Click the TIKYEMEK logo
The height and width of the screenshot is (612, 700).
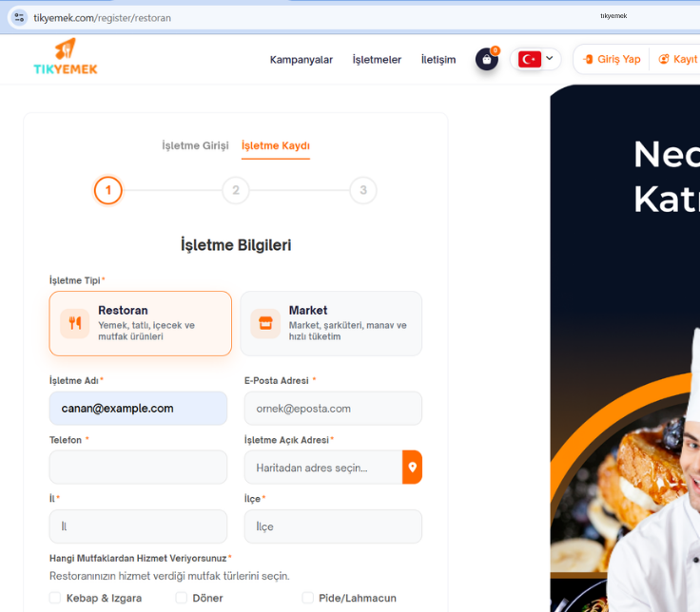point(66,57)
